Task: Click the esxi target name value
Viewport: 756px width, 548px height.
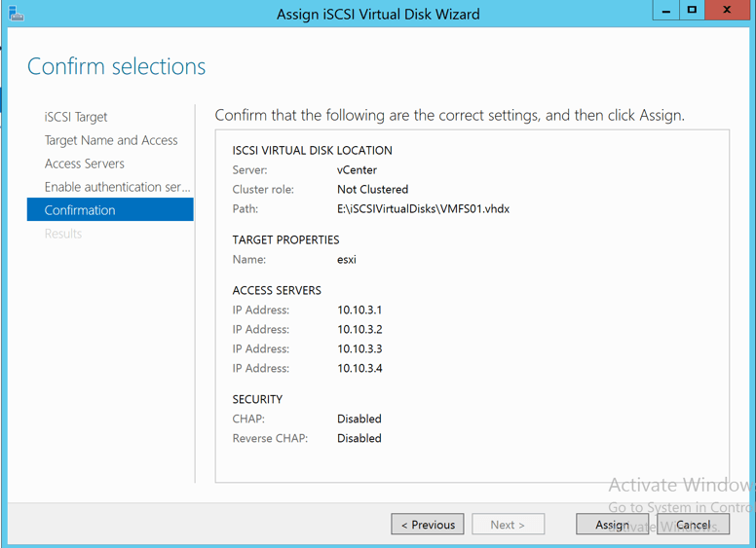Action: (x=349, y=260)
